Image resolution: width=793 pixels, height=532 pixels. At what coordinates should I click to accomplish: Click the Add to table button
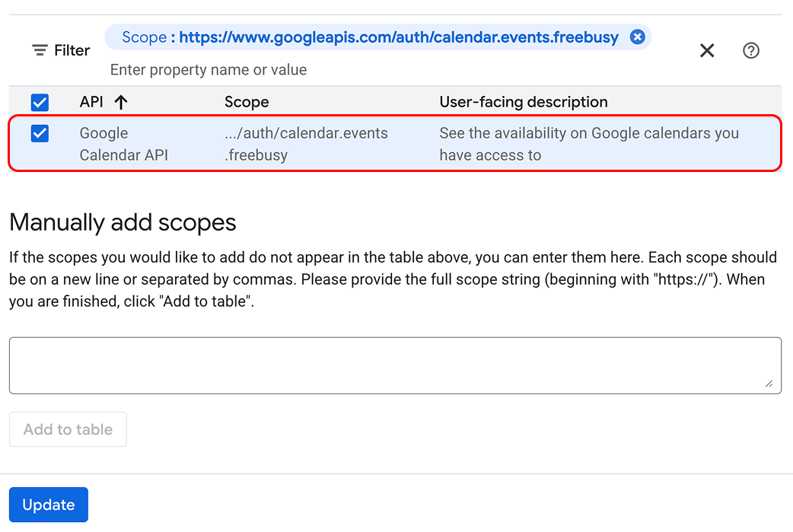67,429
